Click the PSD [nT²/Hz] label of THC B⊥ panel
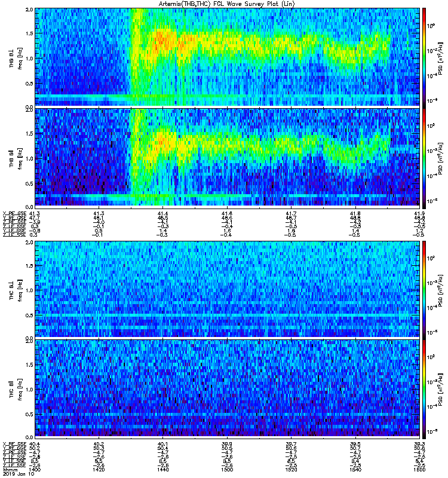Viewport: 448px width, 478px height. (441, 290)
